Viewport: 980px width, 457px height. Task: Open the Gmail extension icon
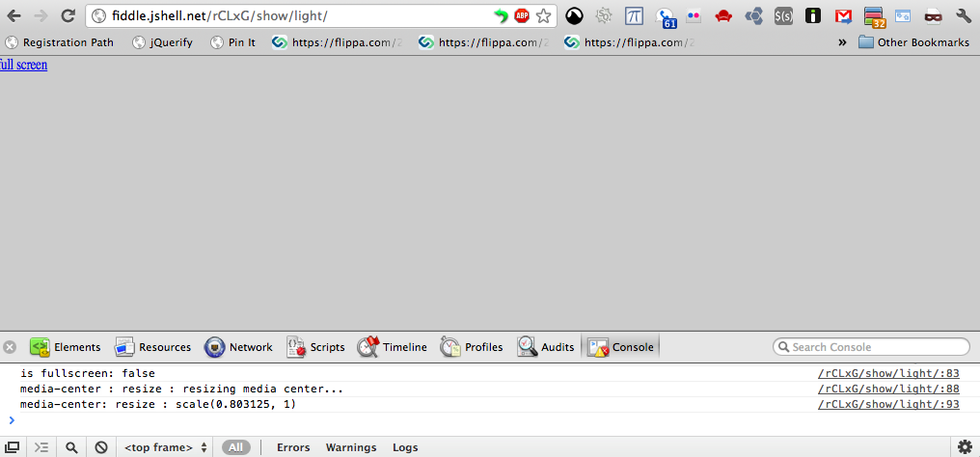coord(843,16)
